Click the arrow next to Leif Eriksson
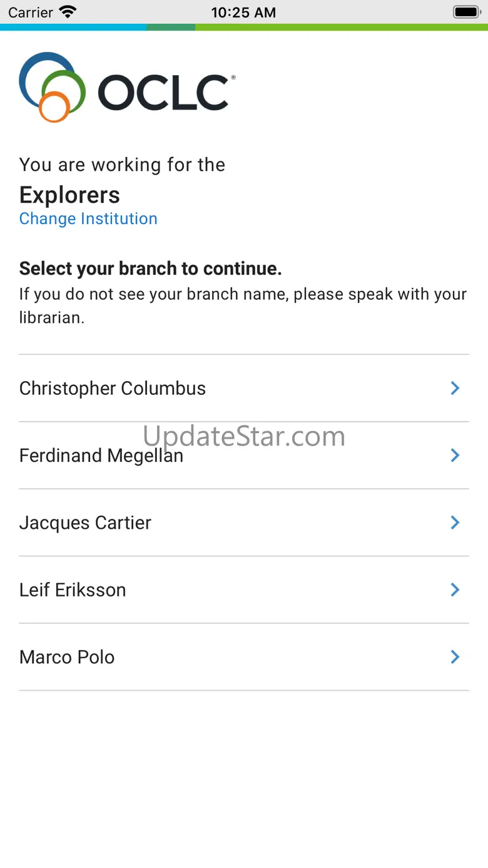This screenshot has height=868, width=488. [x=455, y=590]
